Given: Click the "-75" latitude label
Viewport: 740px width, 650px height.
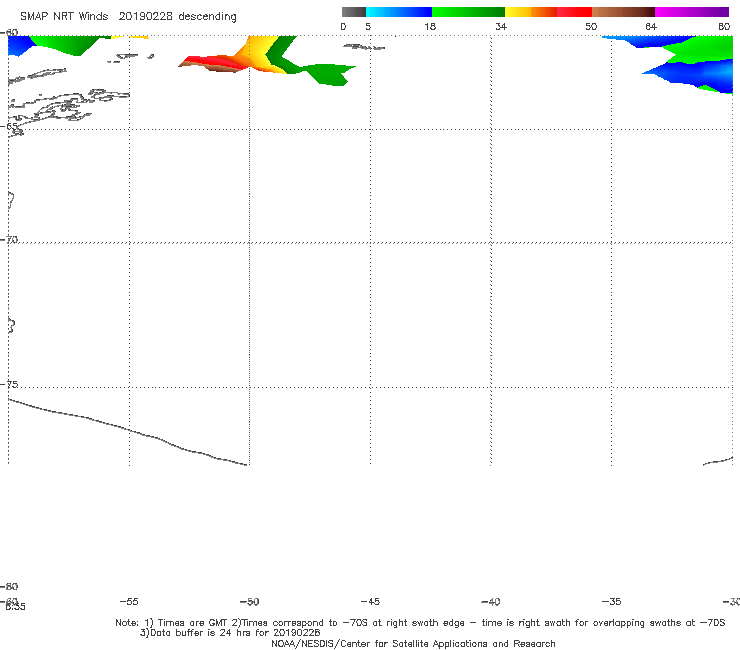Looking at the screenshot, I should pyautogui.click(x=9, y=384).
